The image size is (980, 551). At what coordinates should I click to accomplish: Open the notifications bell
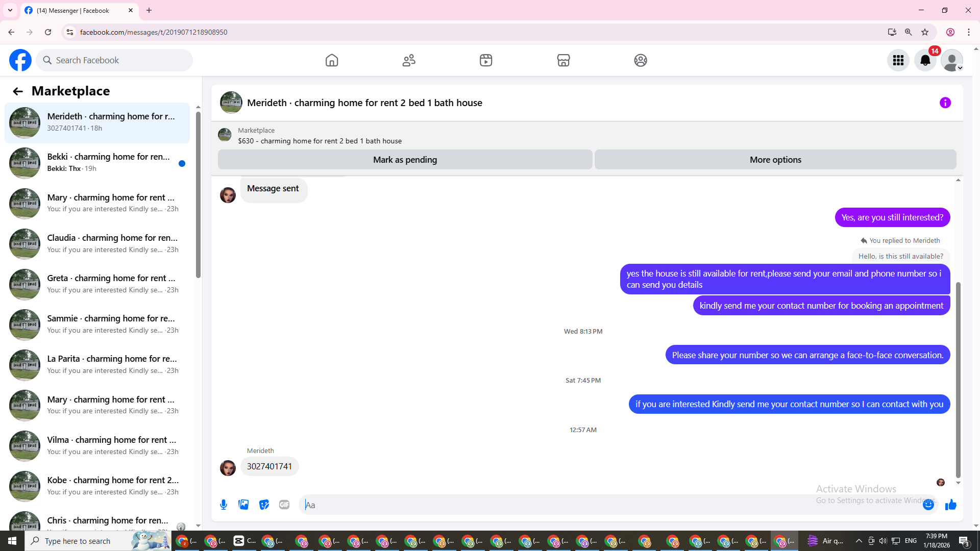point(925,61)
